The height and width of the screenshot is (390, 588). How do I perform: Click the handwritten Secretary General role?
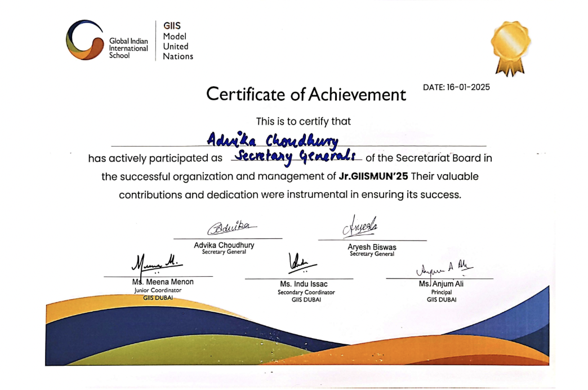296,156
